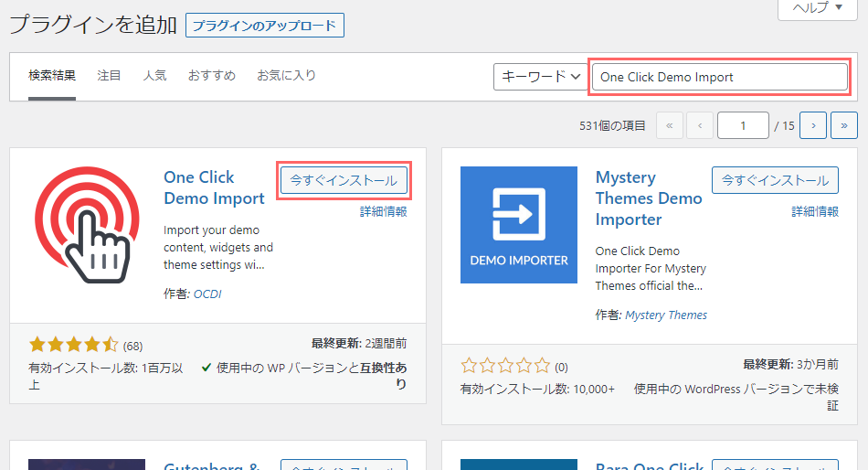Click 'One Click Demo Importer For Mystery' description
Image resolution: width=868 pixels, height=470 pixels.
coord(651,268)
